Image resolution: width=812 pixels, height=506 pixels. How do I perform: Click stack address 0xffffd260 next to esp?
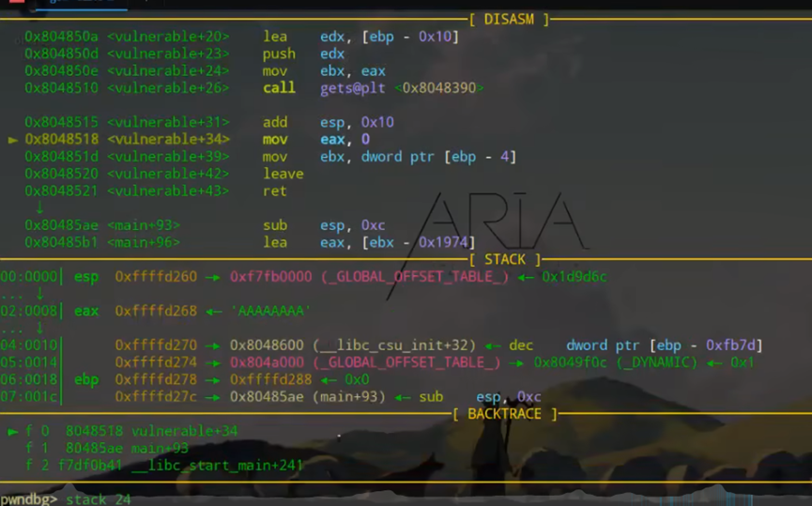click(156, 277)
